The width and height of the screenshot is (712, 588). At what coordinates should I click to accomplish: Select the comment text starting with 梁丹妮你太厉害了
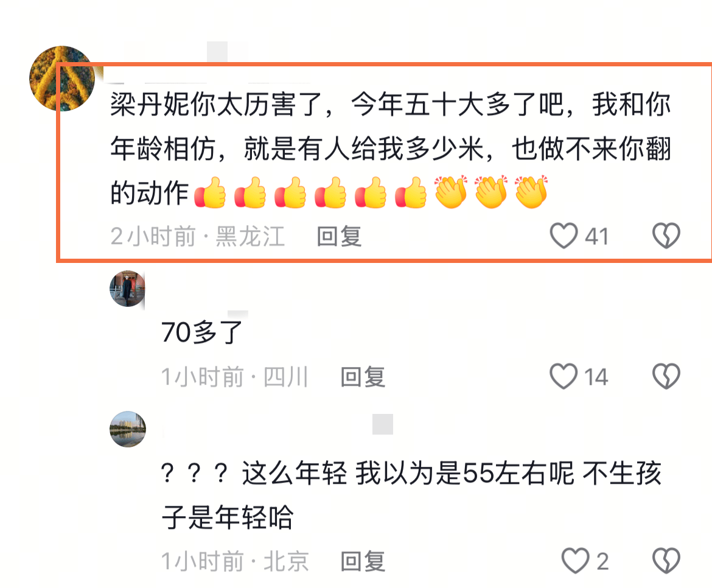[391, 149]
